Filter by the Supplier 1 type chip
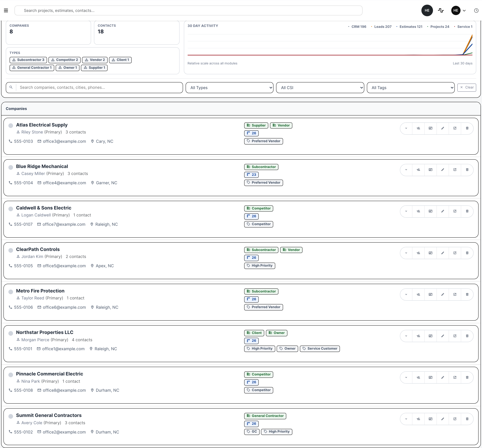 (x=94, y=68)
